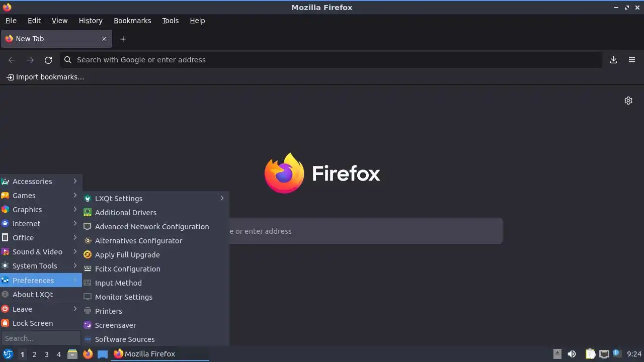This screenshot has height=362, width=644.
Task: Click the Mozilla Firefox taskbar button
Action: [160, 354]
